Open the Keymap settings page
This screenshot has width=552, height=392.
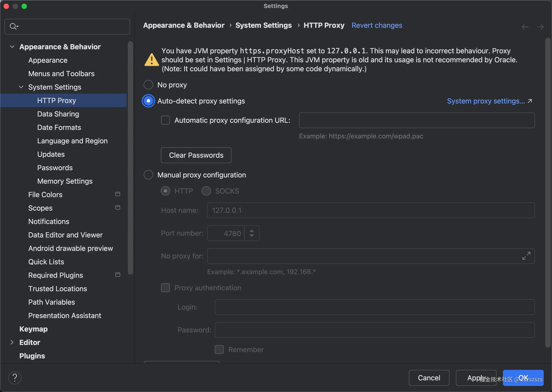click(x=33, y=329)
